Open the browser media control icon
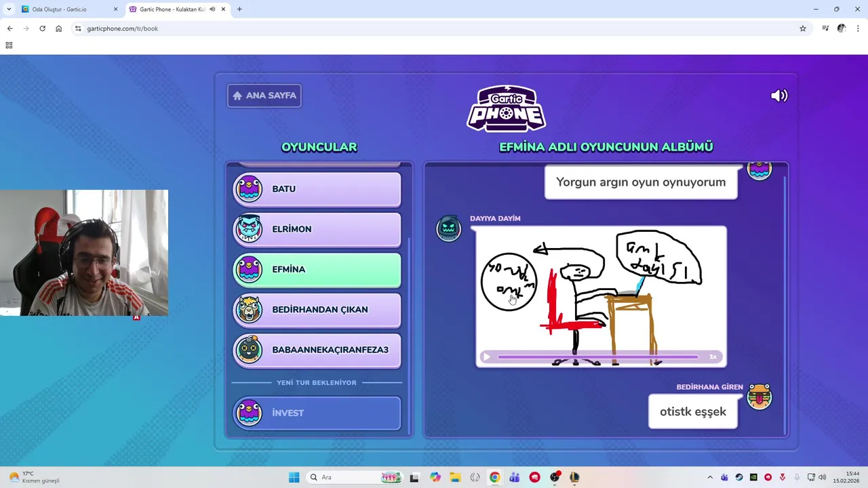The height and width of the screenshot is (488, 868). pyautogui.click(x=825, y=28)
